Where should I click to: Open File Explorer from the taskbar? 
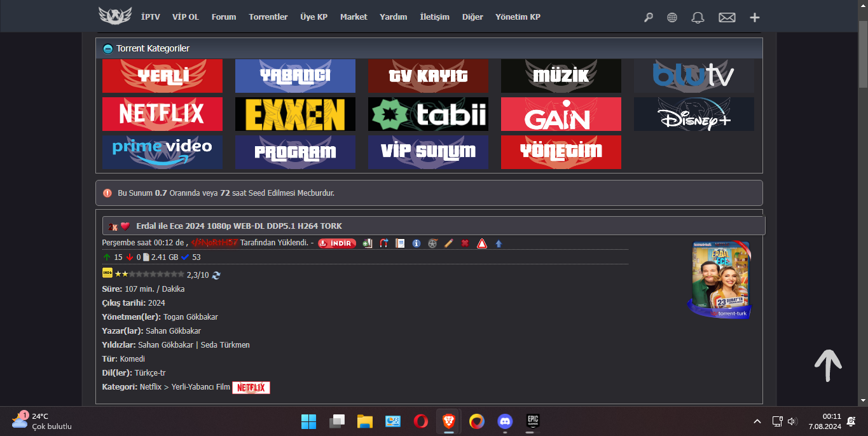coord(364,421)
